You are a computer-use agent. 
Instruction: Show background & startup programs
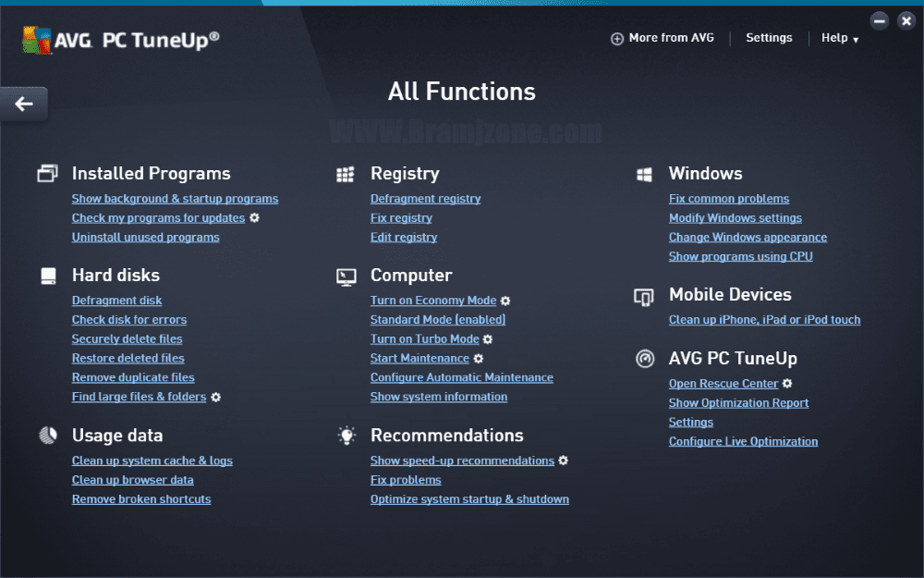[175, 199]
